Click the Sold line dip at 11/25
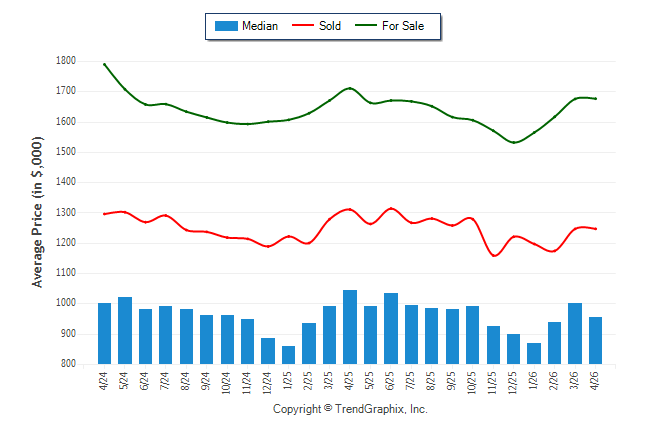Screen dimensions: 646x434 tap(494, 256)
